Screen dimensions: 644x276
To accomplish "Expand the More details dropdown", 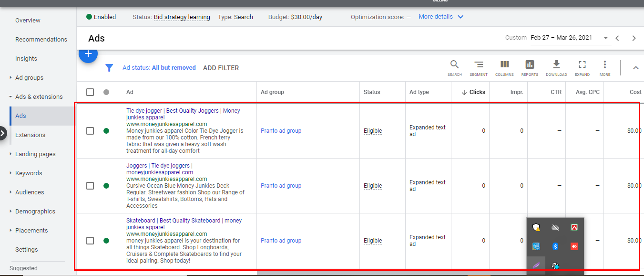I will (440, 17).
